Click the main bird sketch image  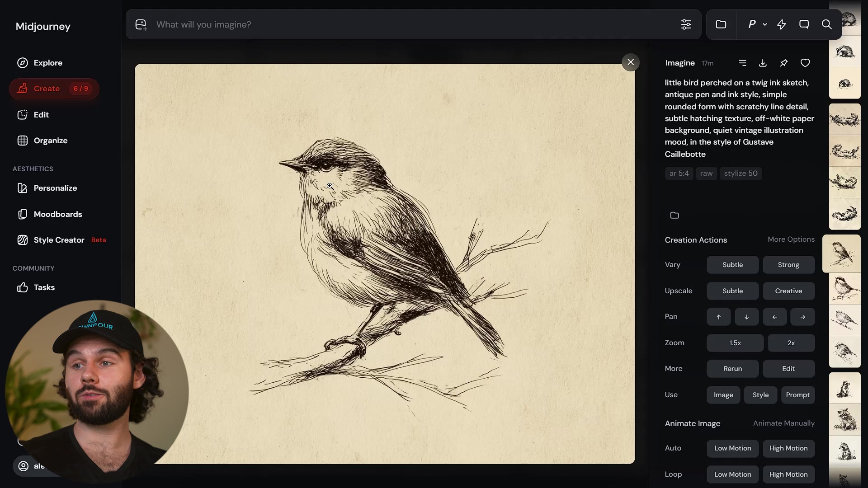[x=385, y=264]
